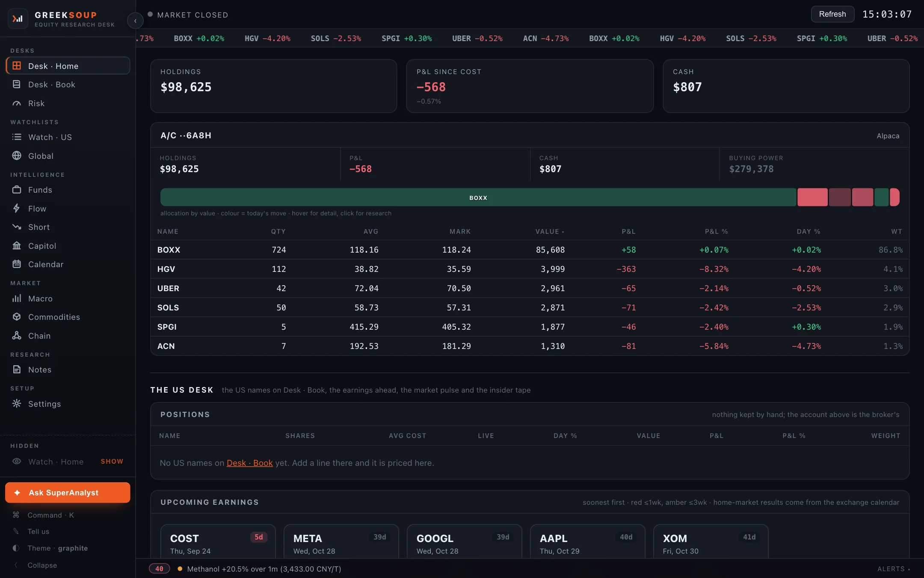
Task: Click the Alpaca broker label
Action: pos(888,136)
